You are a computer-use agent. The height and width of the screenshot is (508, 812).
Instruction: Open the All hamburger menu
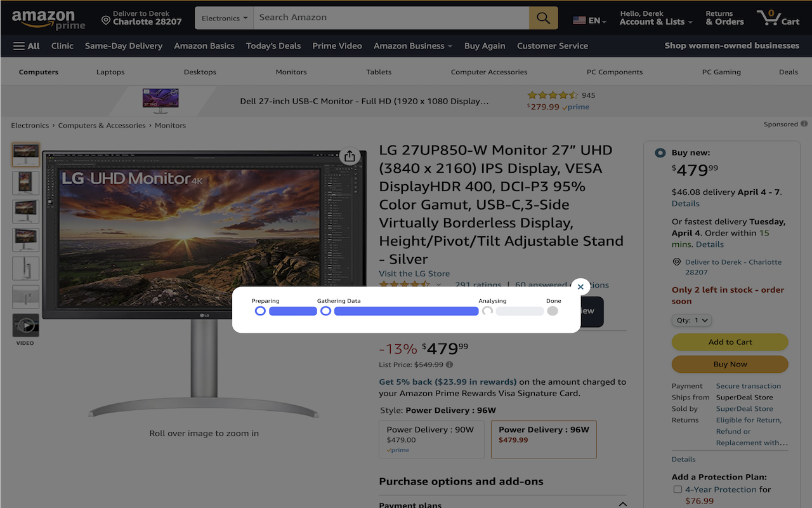pos(26,46)
